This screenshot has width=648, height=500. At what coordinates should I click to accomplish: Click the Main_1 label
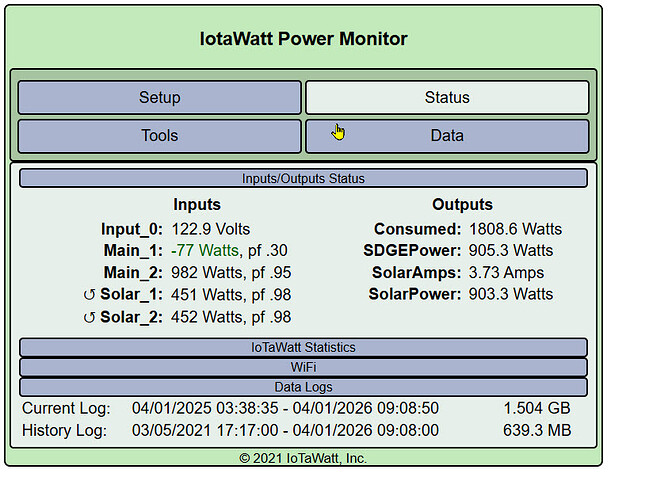click(133, 251)
